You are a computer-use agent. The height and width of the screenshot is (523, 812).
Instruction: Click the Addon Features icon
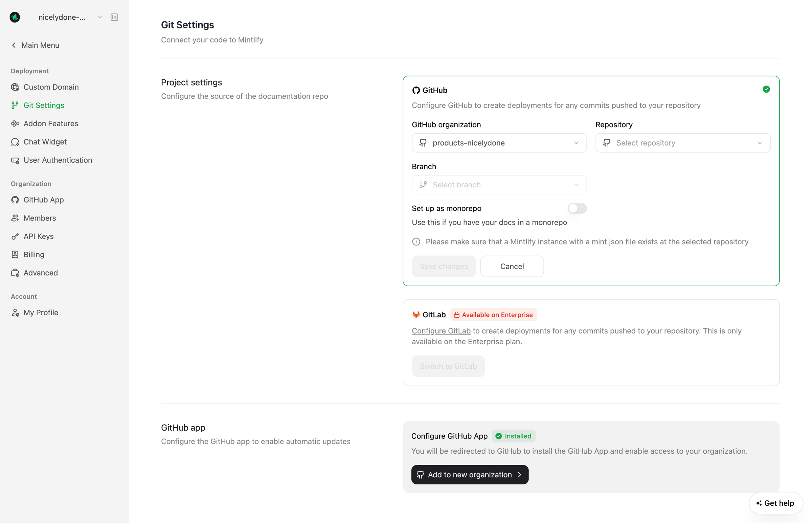click(x=15, y=123)
